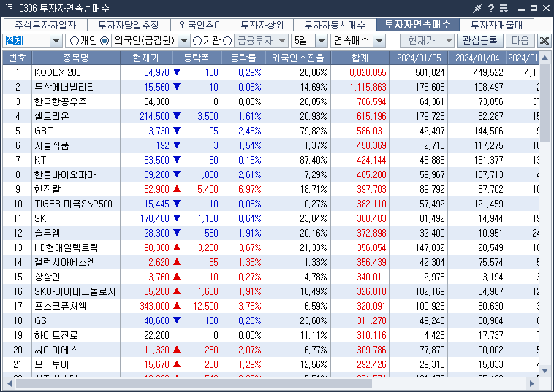Open the 5일 period dropdown
Viewport: 554px width, 392px height.
click(321, 41)
